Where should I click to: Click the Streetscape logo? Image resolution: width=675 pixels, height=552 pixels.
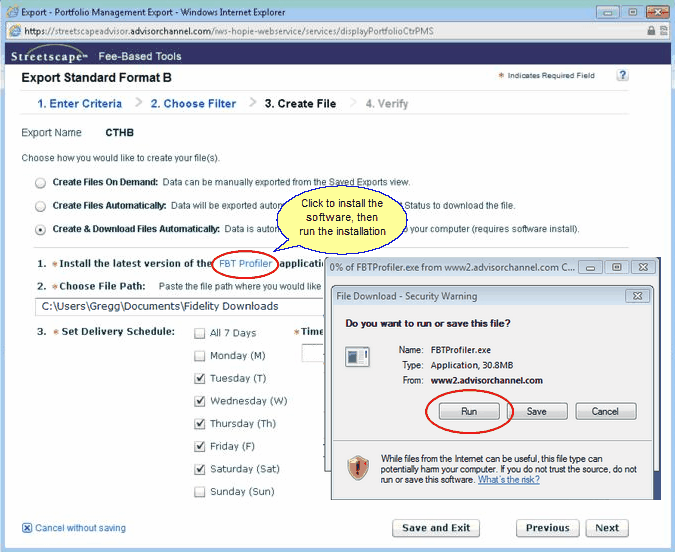48,56
